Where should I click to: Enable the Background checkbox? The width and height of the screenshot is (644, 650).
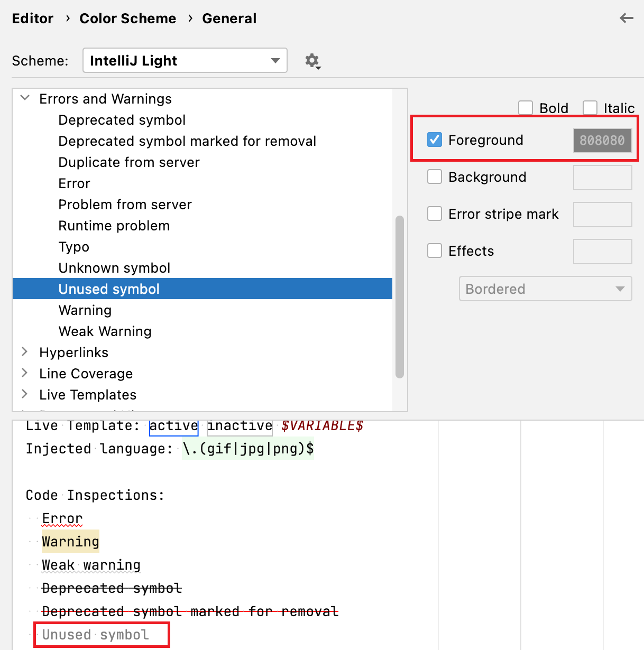click(434, 177)
